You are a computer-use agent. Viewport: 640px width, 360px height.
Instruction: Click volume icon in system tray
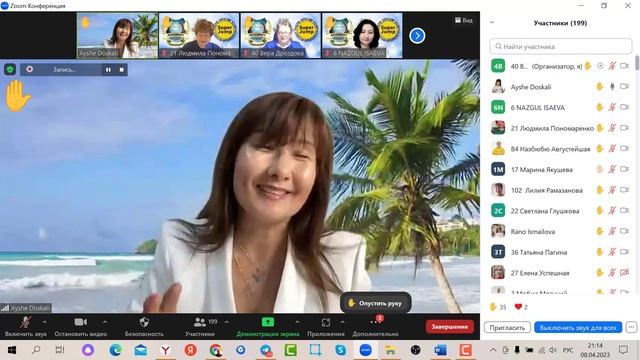click(x=553, y=350)
